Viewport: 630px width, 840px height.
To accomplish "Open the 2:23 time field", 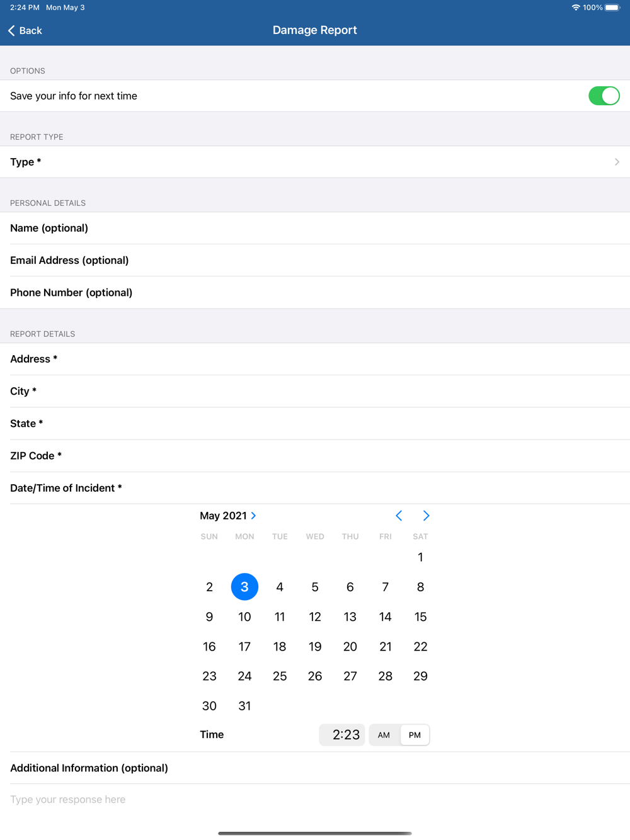I will point(342,735).
